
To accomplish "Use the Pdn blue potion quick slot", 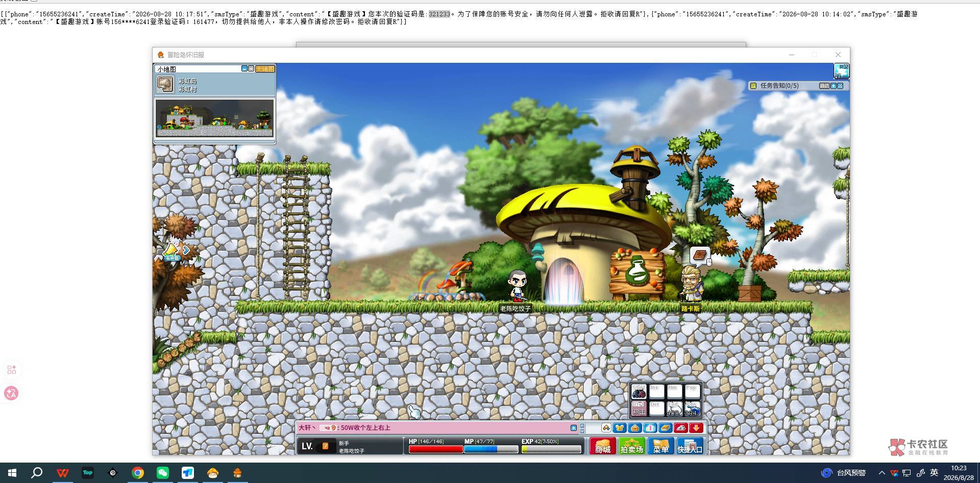I will (x=691, y=408).
